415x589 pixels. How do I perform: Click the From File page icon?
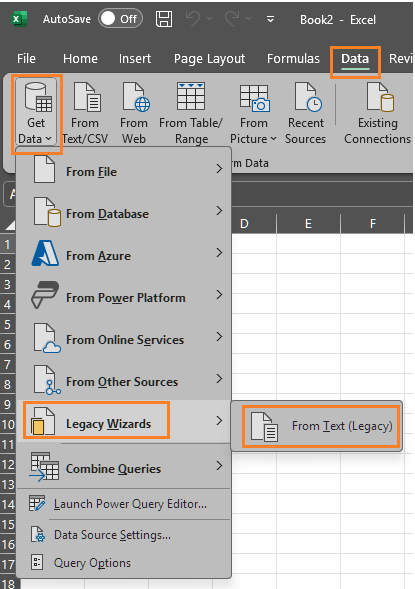coord(44,169)
